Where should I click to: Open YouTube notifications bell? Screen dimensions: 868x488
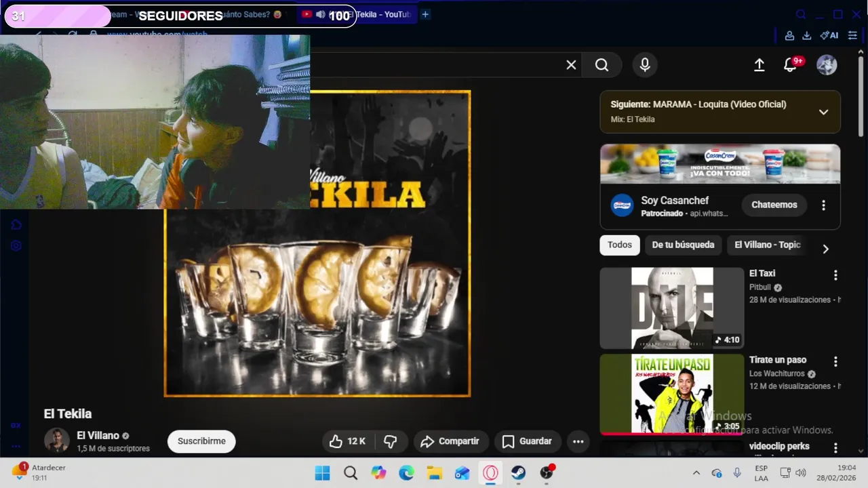(790, 64)
